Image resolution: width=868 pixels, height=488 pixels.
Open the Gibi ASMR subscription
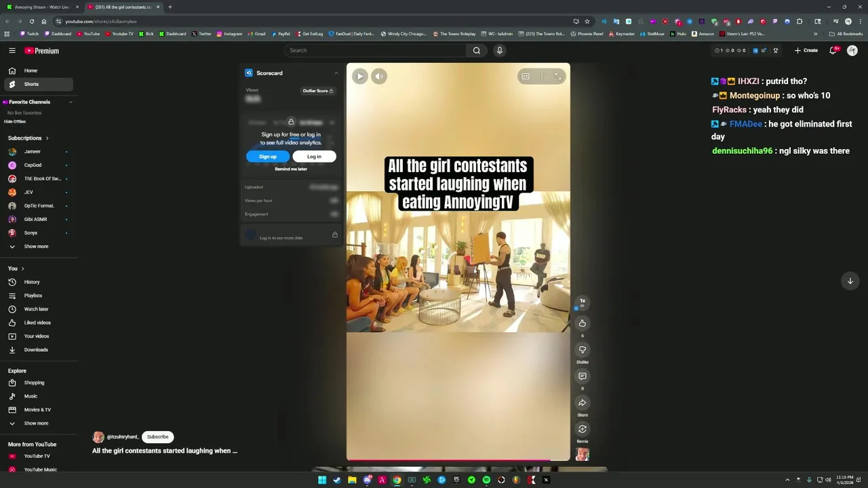pos(39,220)
